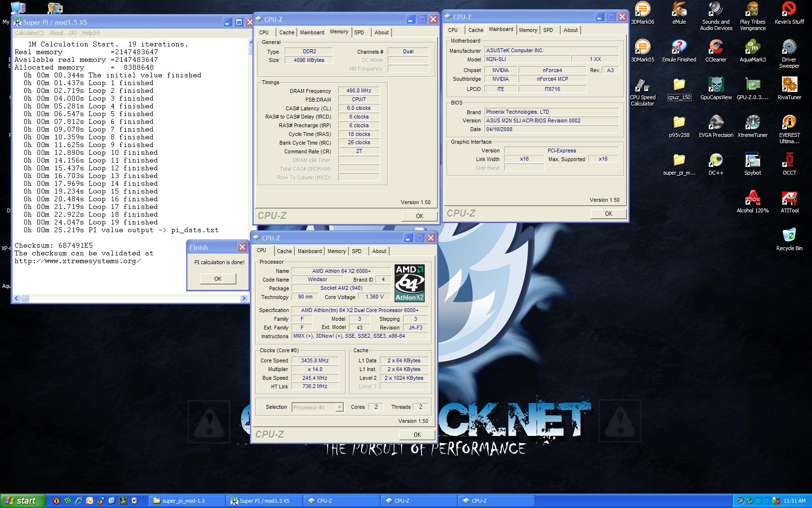Open Calculate(C) menu in Super PI
812x508 pixels.
click(x=29, y=33)
